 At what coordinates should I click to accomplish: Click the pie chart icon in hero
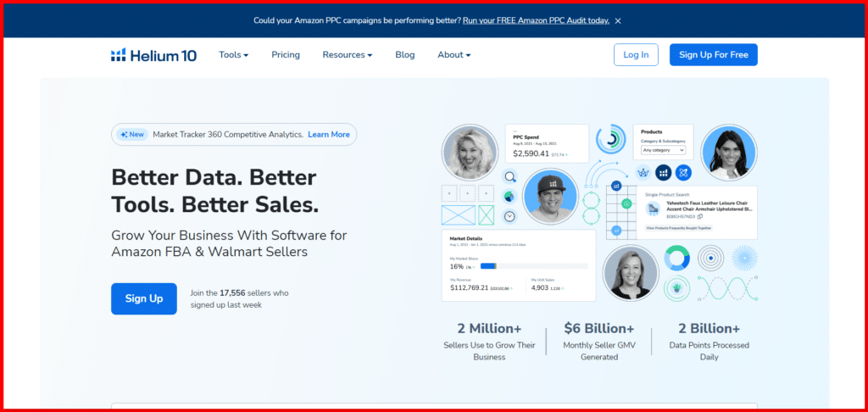pyautogui.click(x=509, y=197)
